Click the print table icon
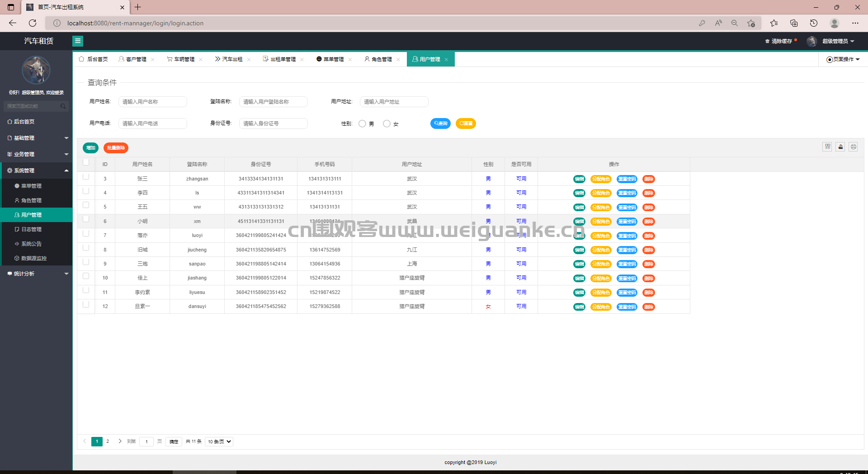Image resolution: width=868 pixels, height=474 pixels. (x=854, y=147)
